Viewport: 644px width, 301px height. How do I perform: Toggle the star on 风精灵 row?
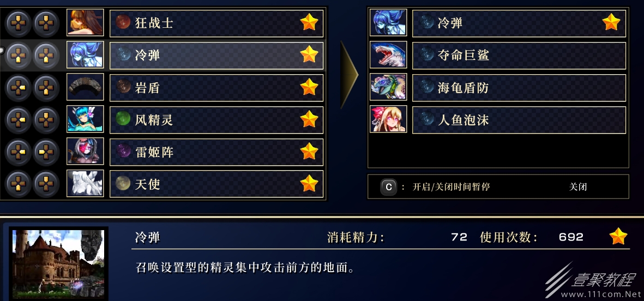[309, 119]
